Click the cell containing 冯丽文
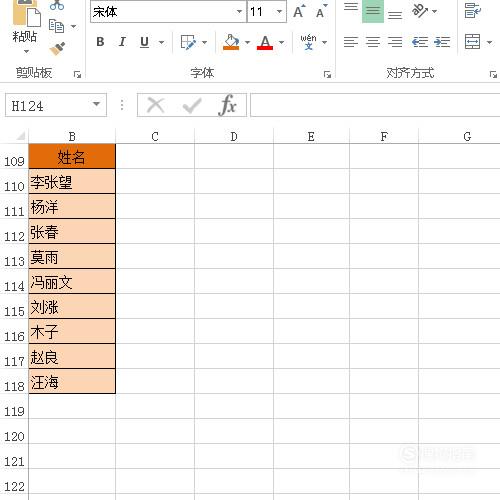This screenshot has height=500, width=500. click(x=72, y=281)
